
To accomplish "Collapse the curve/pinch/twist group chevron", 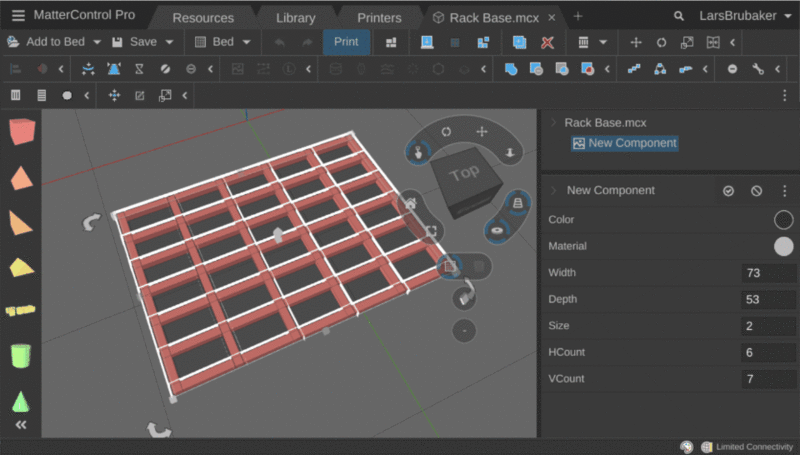I will (210, 69).
